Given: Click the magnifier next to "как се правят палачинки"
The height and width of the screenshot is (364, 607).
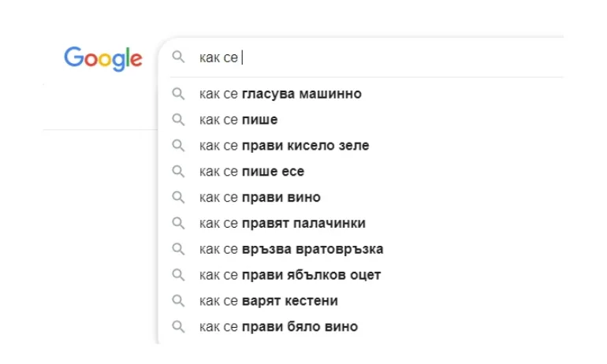Looking at the screenshot, I should coord(179,223).
